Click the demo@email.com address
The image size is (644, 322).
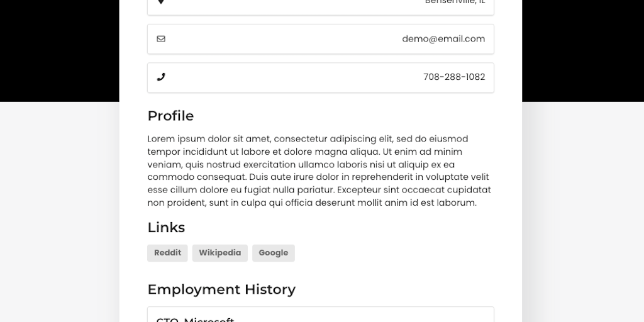(443, 39)
